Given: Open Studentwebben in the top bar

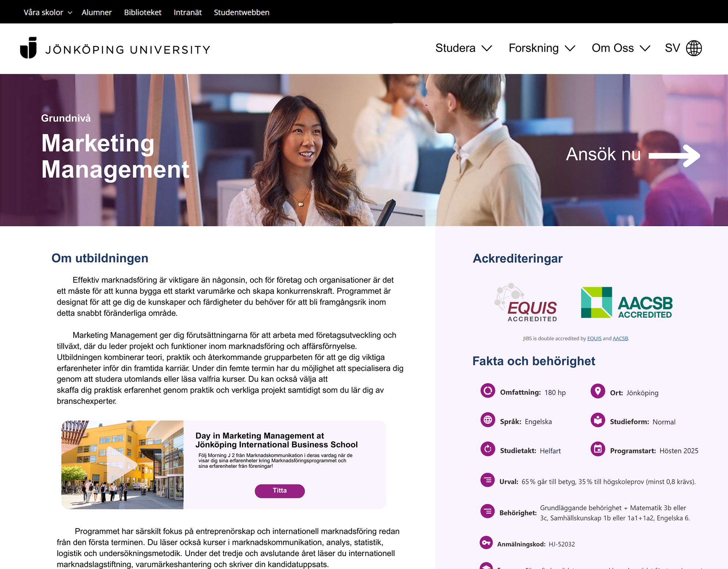Looking at the screenshot, I should 242,12.
